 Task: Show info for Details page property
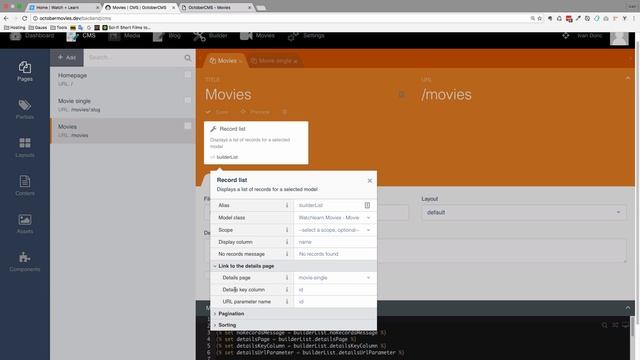(287, 278)
